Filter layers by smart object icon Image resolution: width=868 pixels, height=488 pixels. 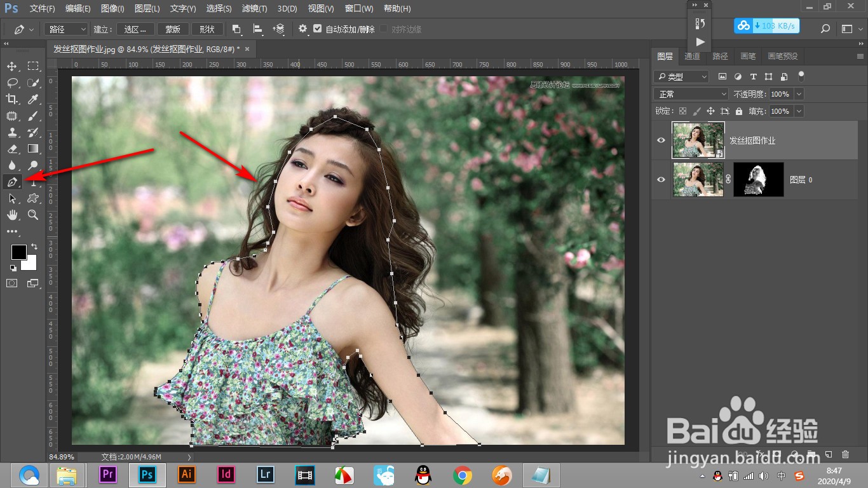coord(784,76)
